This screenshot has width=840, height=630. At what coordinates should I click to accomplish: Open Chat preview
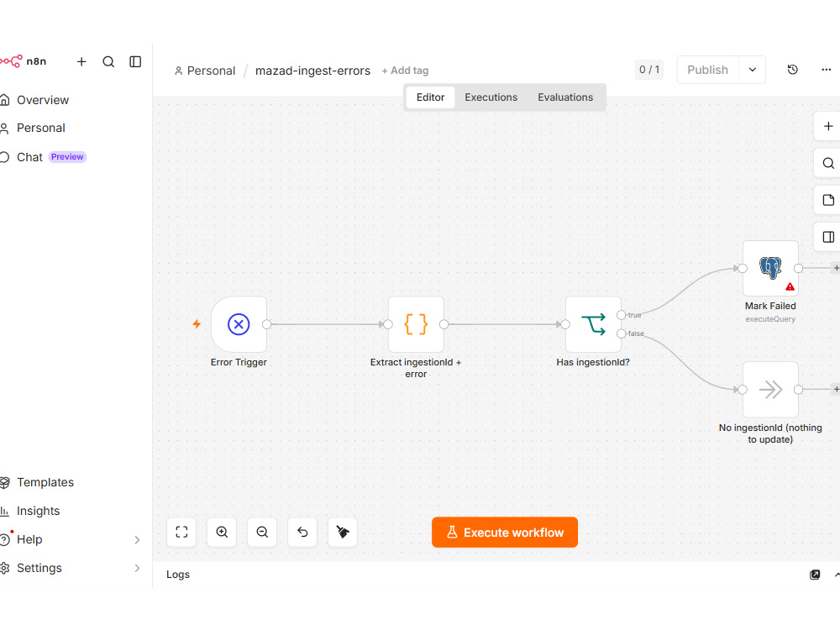pyautogui.click(x=43, y=157)
